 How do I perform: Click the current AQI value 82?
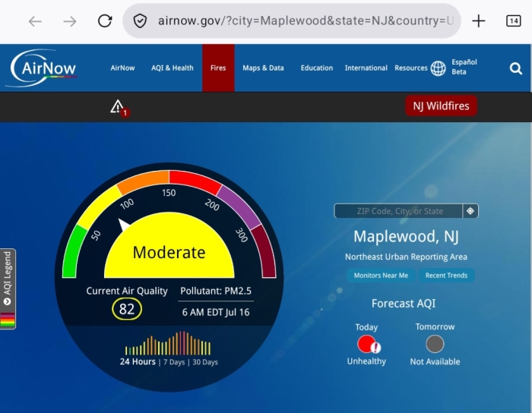[127, 309]
